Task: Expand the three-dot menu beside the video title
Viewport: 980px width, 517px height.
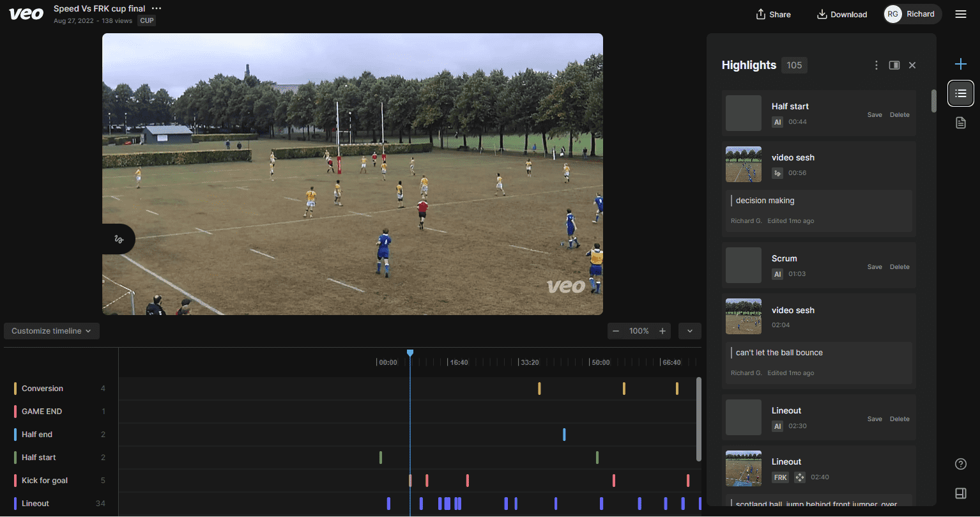Action: [x=156, y=9]
